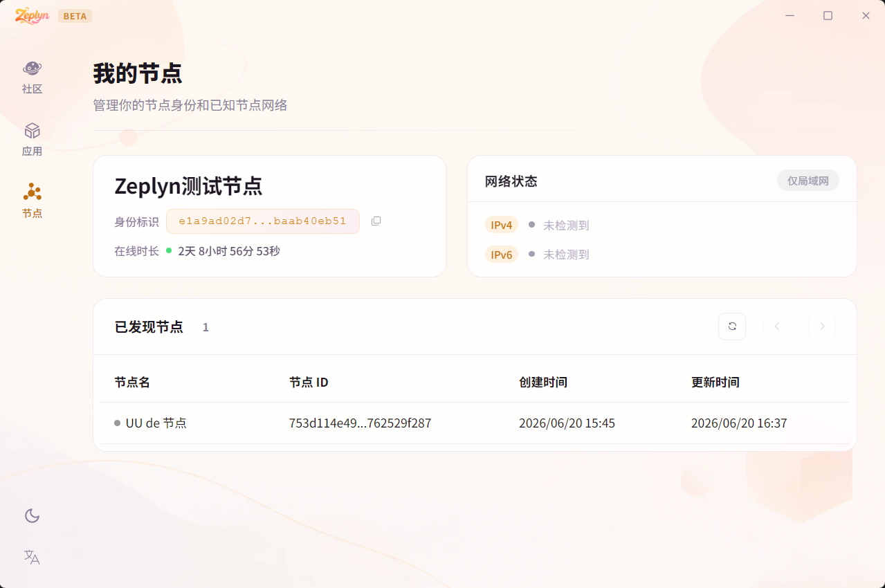This screenshot has height=588, width=885.
Task: Click the 节点 ID column header
Action: [x=309, y=383]
